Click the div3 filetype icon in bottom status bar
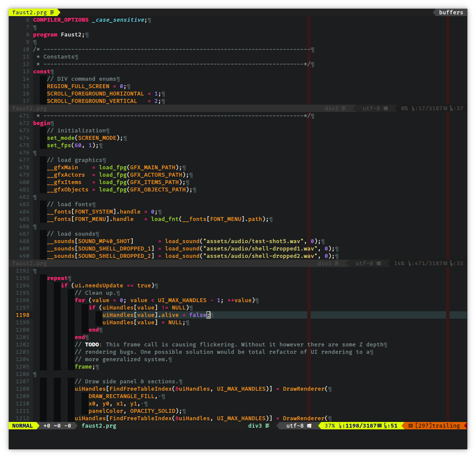This screenshot has height=458, width=476. tap(267, 426)
